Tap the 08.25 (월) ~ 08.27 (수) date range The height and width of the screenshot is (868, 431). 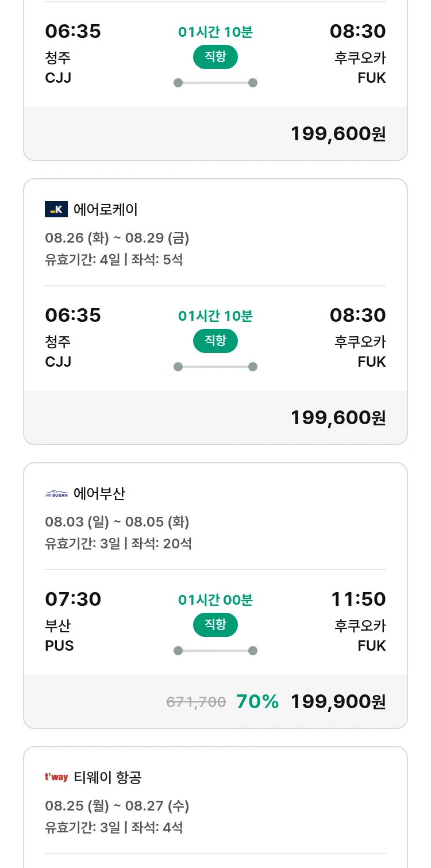click(117, 805)
